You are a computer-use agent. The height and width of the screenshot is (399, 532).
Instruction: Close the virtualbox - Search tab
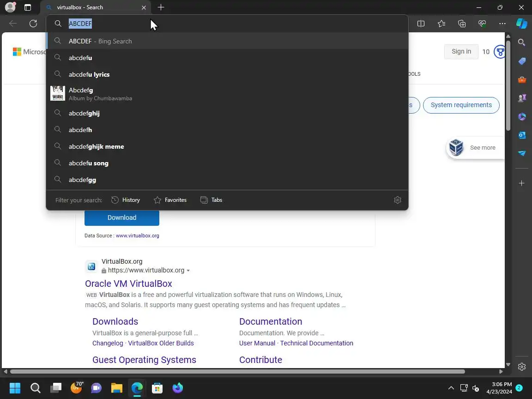click(x=144, y=7)
